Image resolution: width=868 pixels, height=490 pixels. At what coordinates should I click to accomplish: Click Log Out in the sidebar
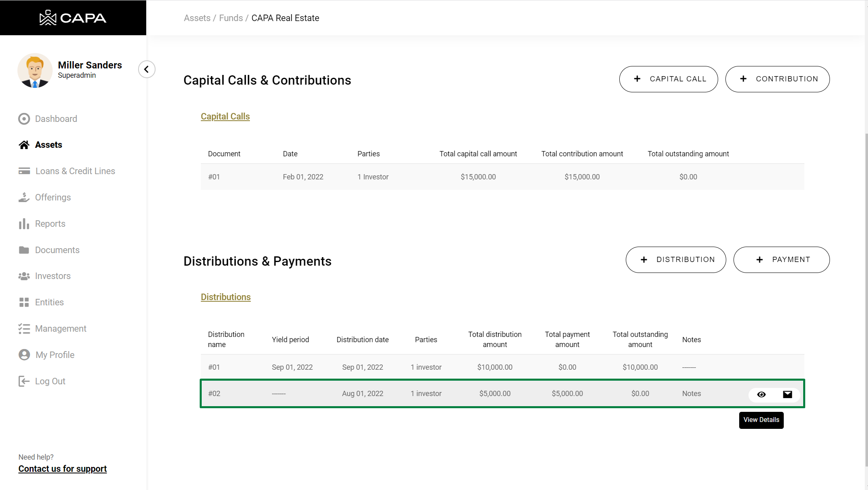point(50,381)
